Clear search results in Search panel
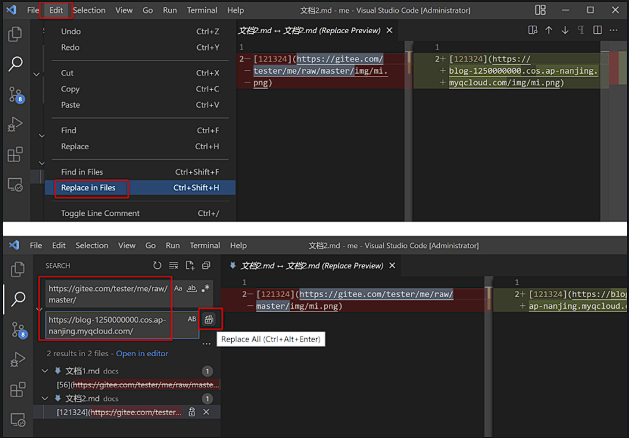This screenshot has width=629, height=438. pos(173,265)
